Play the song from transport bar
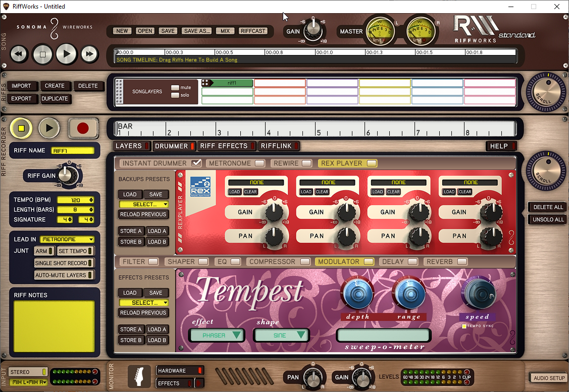Image resolution: width=569 pixels, height=392 pixels. [67, 54]
